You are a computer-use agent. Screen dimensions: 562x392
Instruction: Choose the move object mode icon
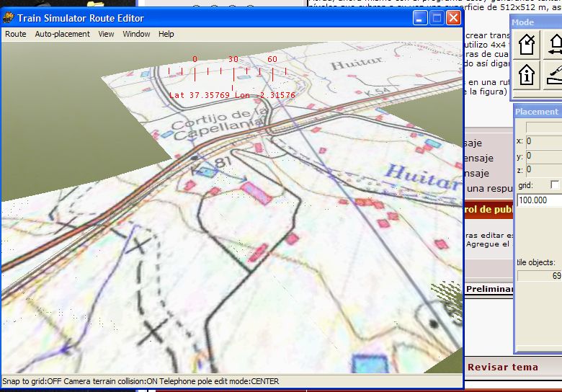click(553, 45)
